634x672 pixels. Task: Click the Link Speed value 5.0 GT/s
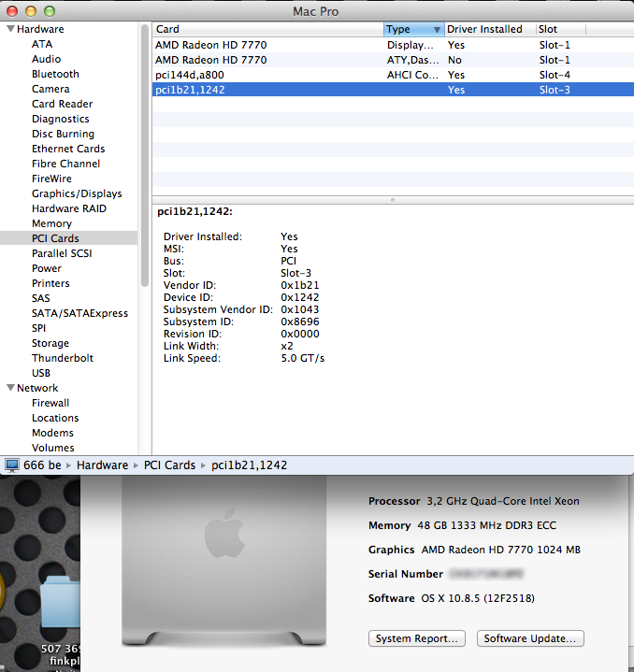pos(303,358)
